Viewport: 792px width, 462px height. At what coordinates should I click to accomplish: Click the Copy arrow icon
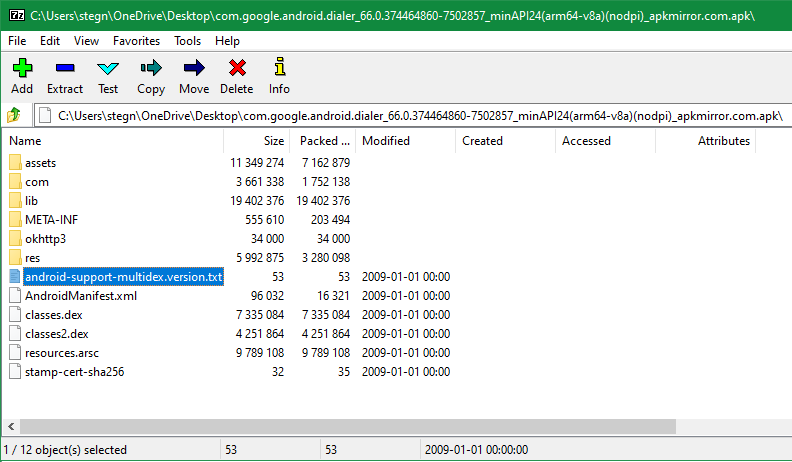coord(151,67)
